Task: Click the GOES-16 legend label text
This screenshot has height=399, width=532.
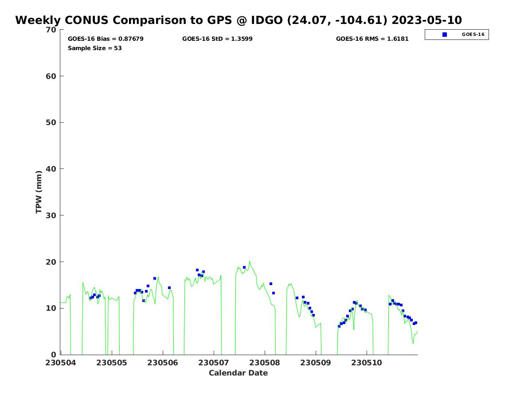Action: (x=473, y=35)
